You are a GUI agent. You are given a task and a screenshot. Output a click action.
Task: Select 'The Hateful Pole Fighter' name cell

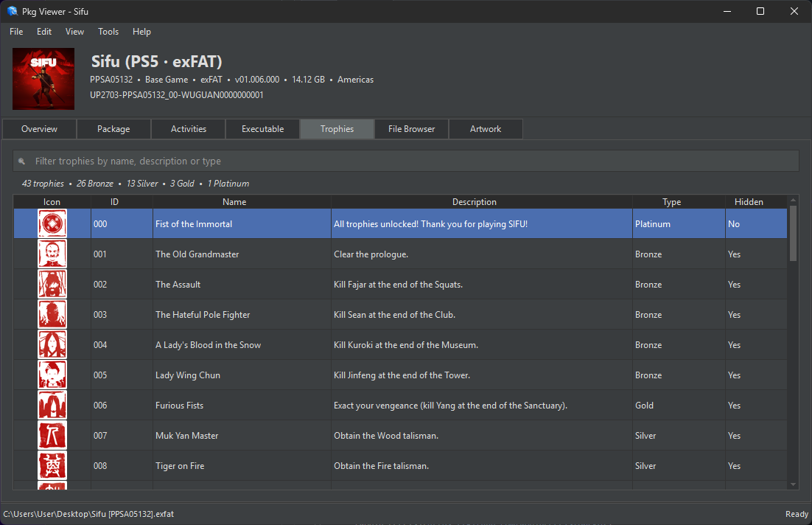pyautogui.click(x=242, y=315)
